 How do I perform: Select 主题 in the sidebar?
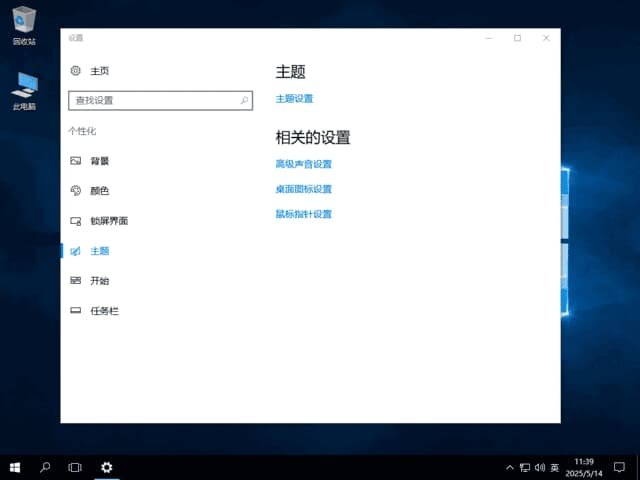(x=99, y=251)
